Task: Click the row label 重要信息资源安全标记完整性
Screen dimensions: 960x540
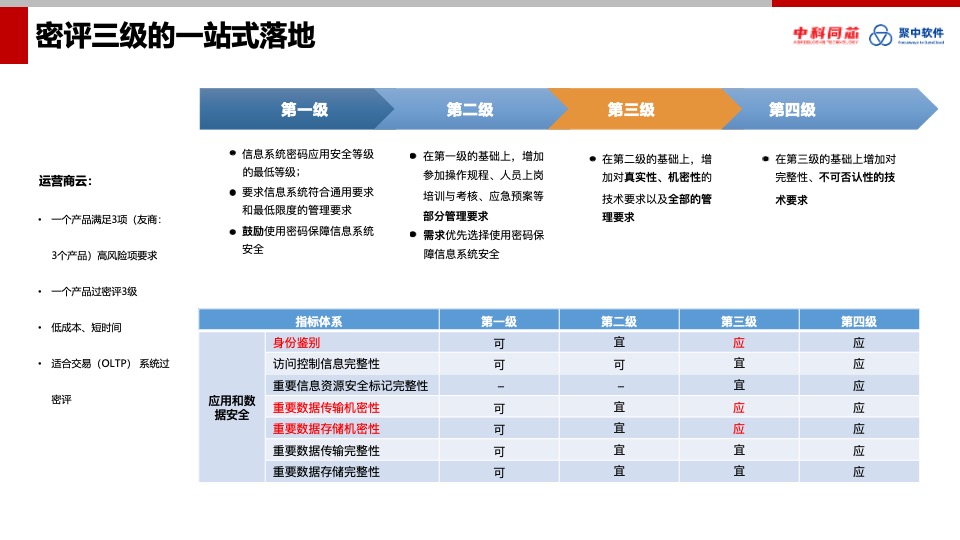Action: coord(350,386)
